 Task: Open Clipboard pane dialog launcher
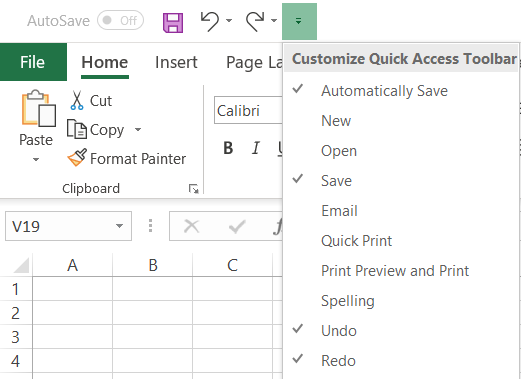194,189
